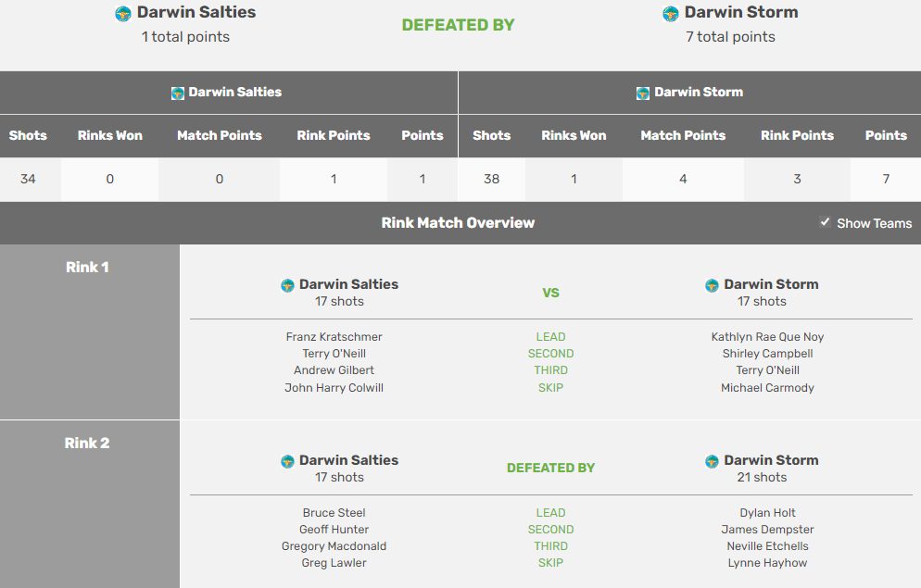The width and height of the screenshot is (921, 588).
Task: Click the Darwin Storm logo in the top header
Action: [671, 13]
